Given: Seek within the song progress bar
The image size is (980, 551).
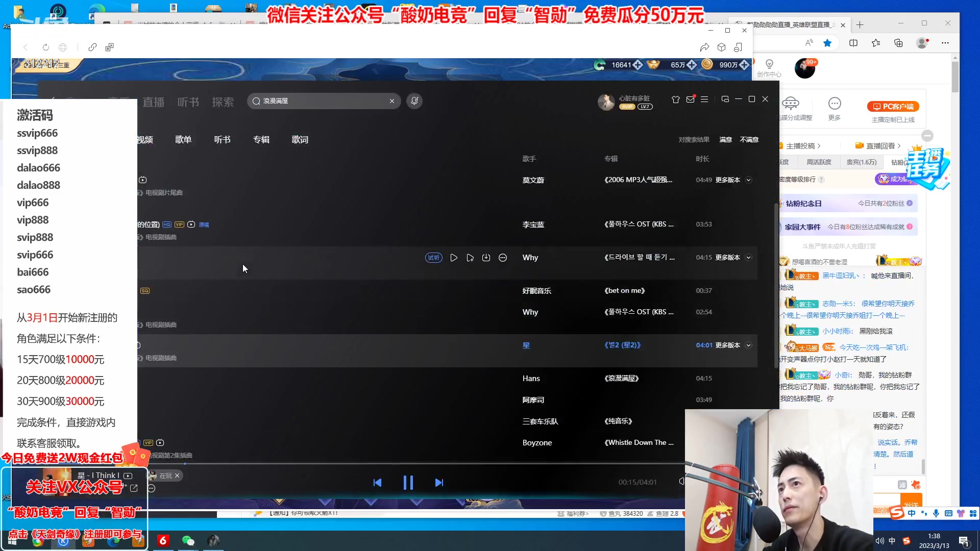Looking at the screenshot, I should pyautogui.click(x=411, y=464).
